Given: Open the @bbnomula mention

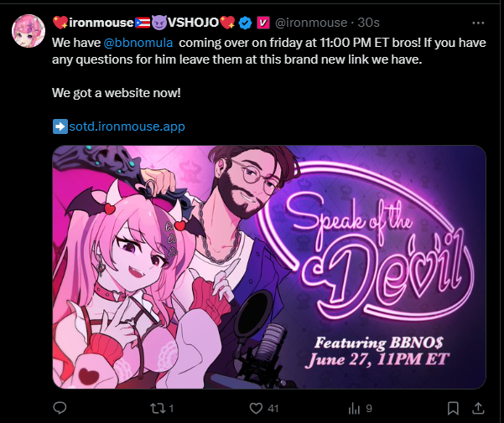Looking at the screenshot, I should 138,43.
